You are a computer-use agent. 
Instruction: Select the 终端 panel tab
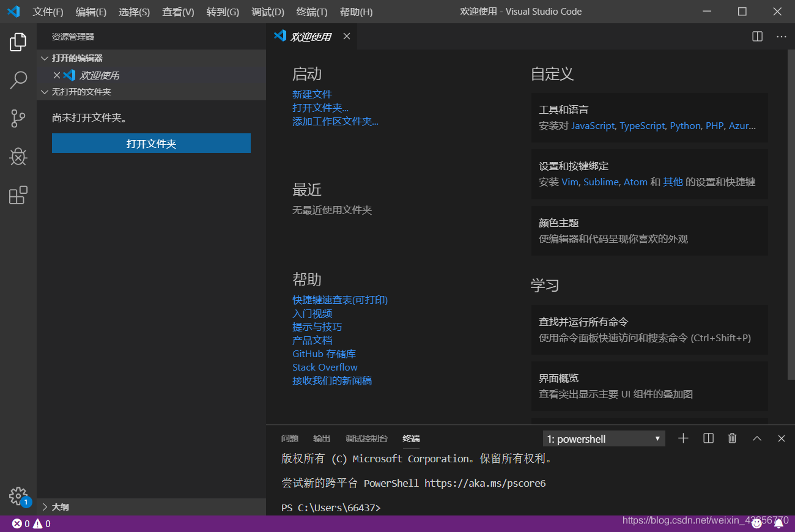412,438
